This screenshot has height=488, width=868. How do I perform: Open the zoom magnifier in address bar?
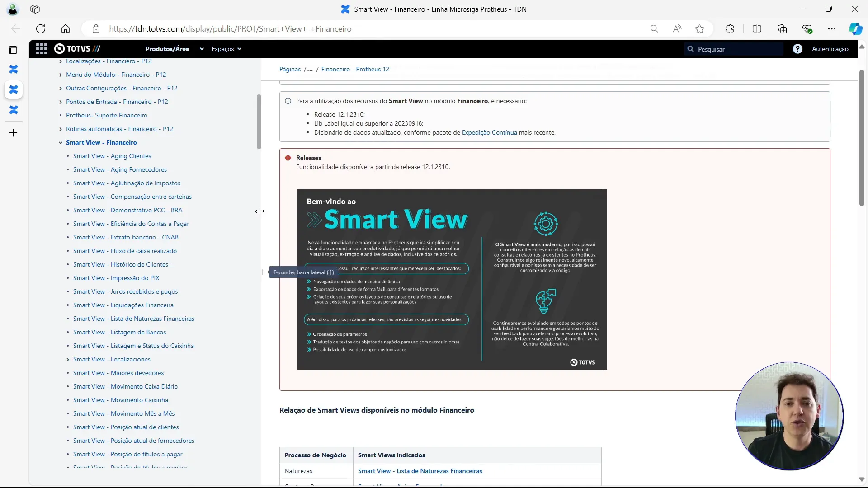coord(654,29)
